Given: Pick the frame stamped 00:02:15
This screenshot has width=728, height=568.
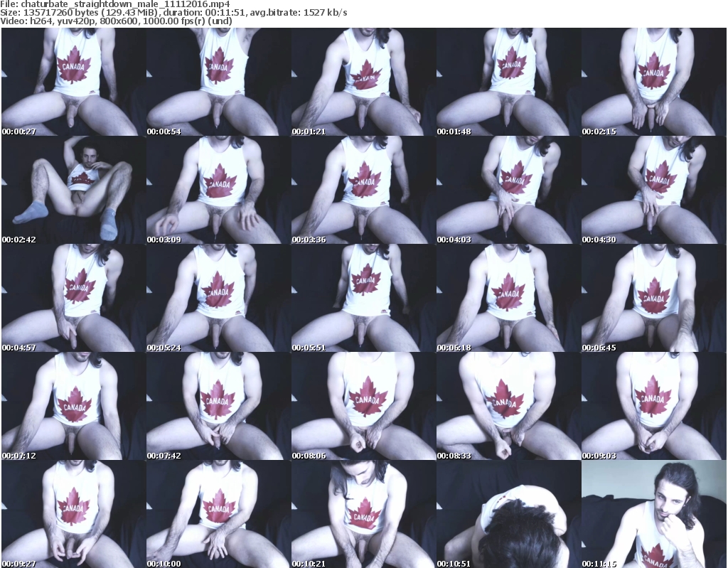Looking at the screenshot, I should [653, 82].
